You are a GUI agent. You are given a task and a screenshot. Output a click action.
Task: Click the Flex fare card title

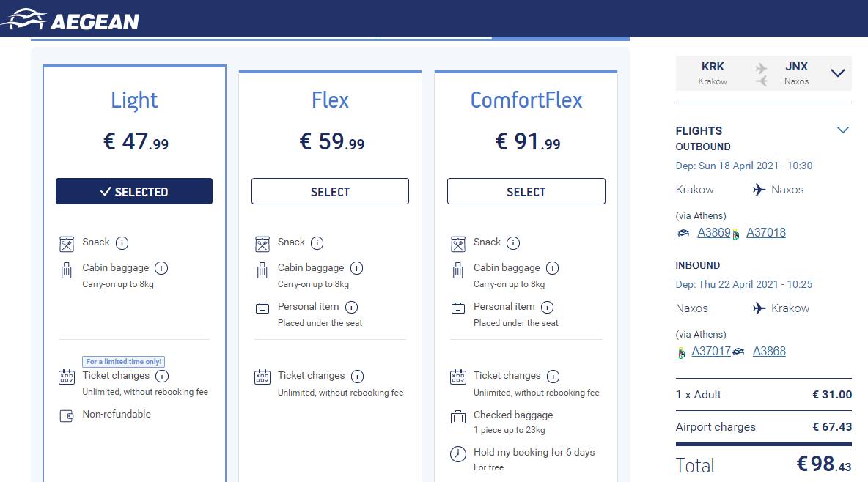click(x=330, y=100)
